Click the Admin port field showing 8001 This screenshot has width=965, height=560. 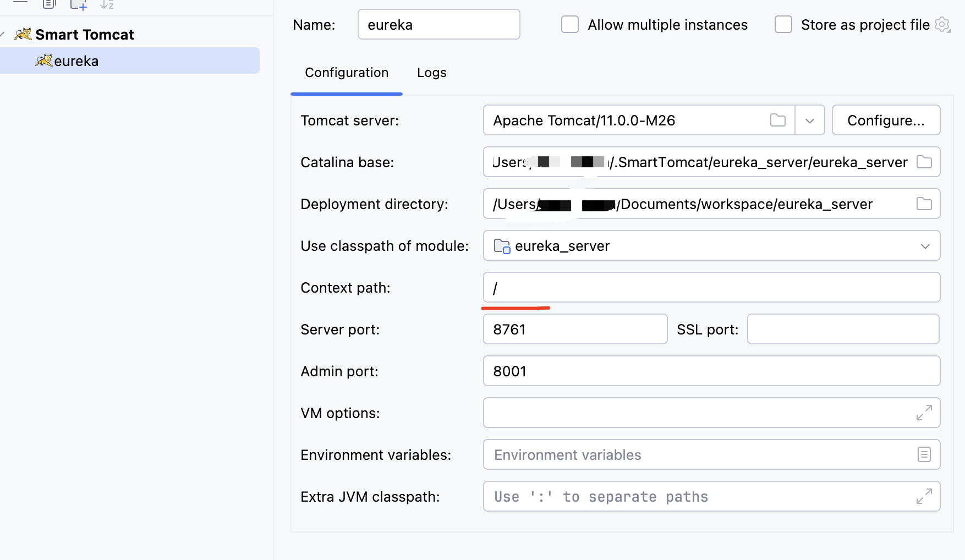coord(711,371)
